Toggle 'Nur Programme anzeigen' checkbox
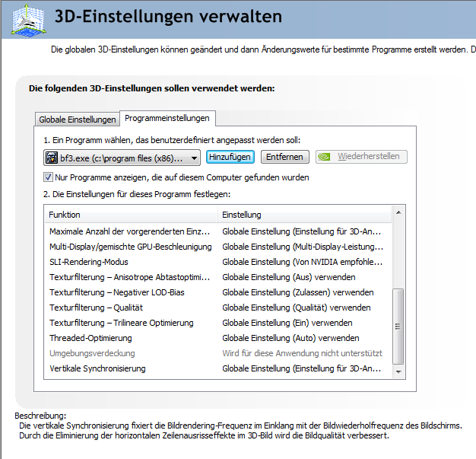 pos(48,177)
